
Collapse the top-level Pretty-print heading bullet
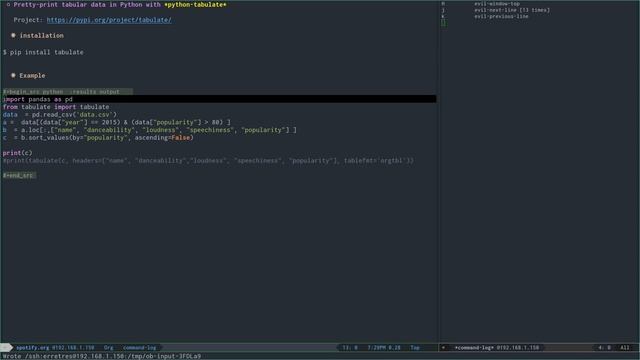pyautogui.click(x=8, y=4)
